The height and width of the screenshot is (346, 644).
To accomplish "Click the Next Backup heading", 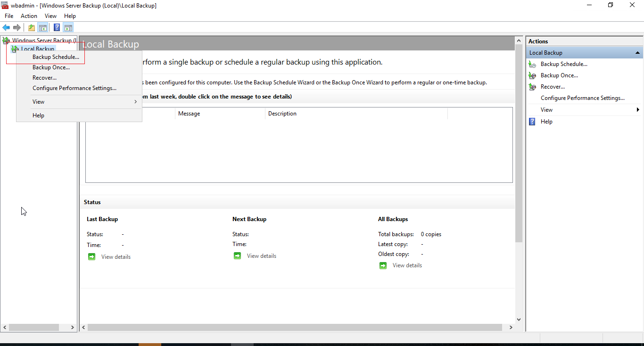I will 249,219.
